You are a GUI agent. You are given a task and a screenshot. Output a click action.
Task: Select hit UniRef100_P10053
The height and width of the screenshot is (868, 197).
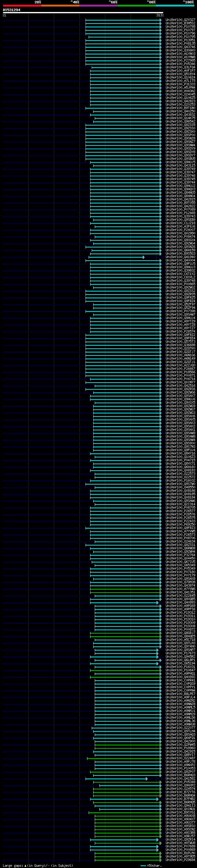click(x=180, y=768)
